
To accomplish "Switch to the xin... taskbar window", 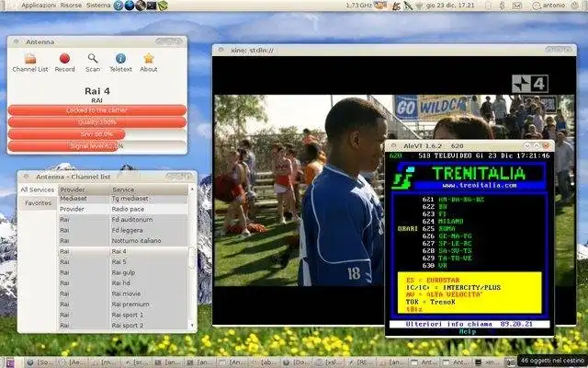I will click(490, 362).
